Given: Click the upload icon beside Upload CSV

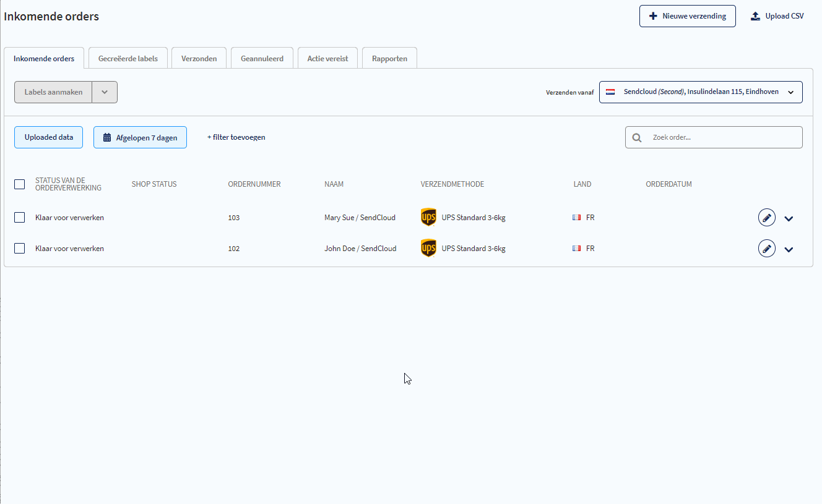Looking at the screenshot, I should pos(755,16).
